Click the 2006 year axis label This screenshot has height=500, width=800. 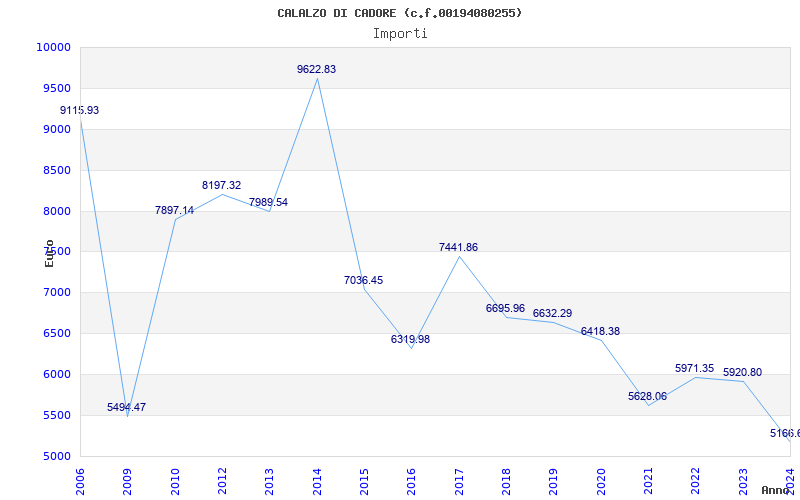80,482
